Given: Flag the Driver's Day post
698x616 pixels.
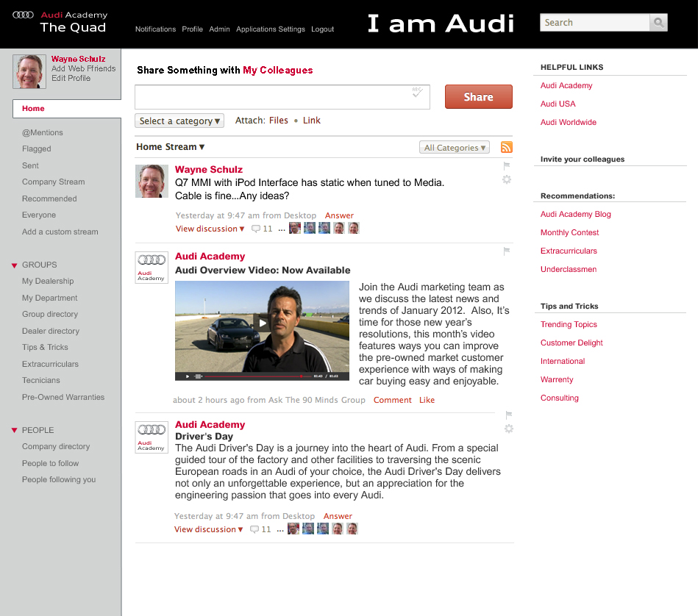Looking at the screenshot, I should tap(509, 415).
